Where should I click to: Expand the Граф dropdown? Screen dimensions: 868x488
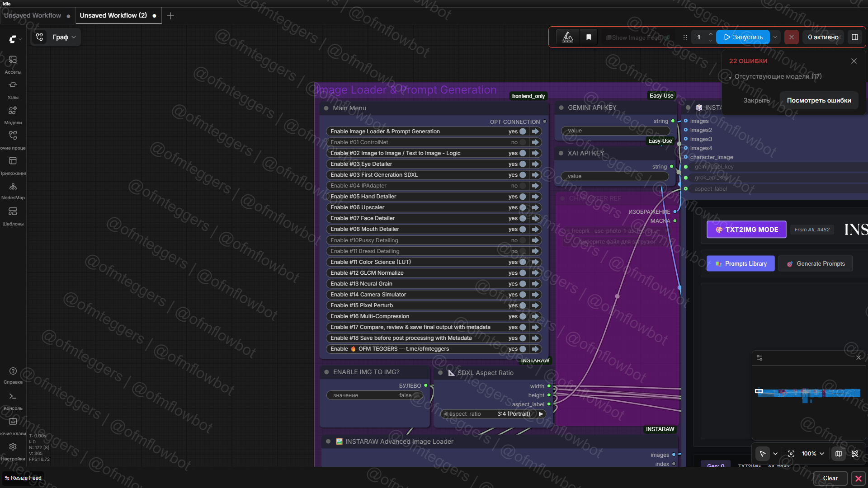click(64, 37)
